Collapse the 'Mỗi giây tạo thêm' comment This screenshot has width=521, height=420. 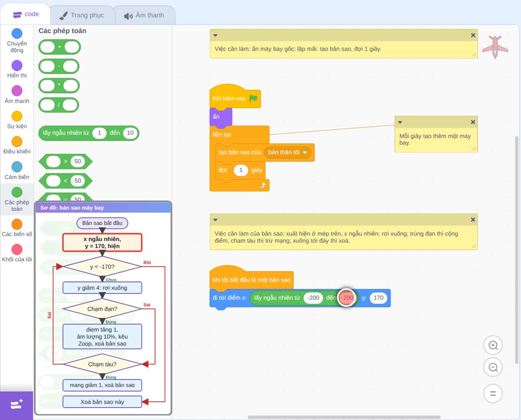[400, 122]
